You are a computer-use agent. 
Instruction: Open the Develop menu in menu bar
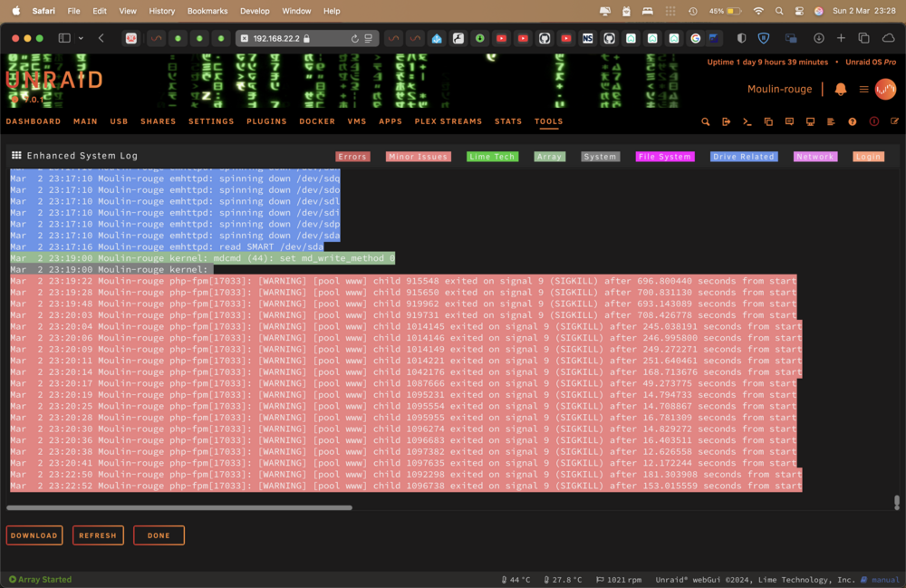[x=255, y=11]
